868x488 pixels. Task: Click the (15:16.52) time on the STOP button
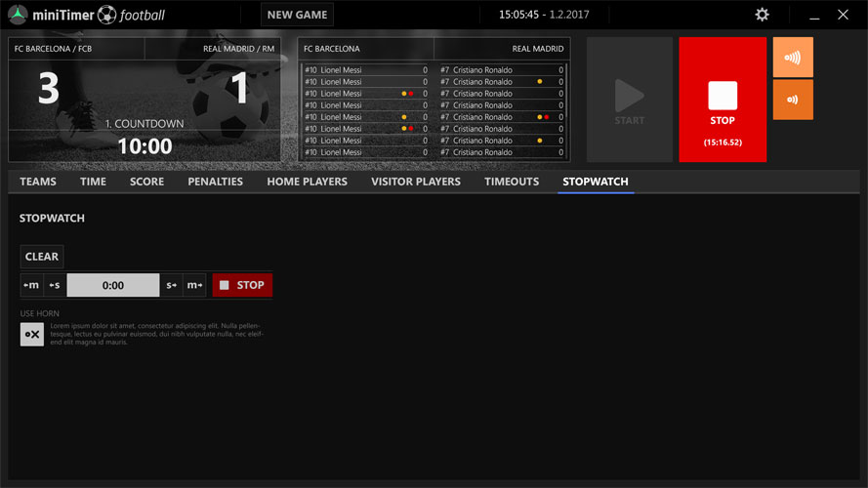(723, 142)
